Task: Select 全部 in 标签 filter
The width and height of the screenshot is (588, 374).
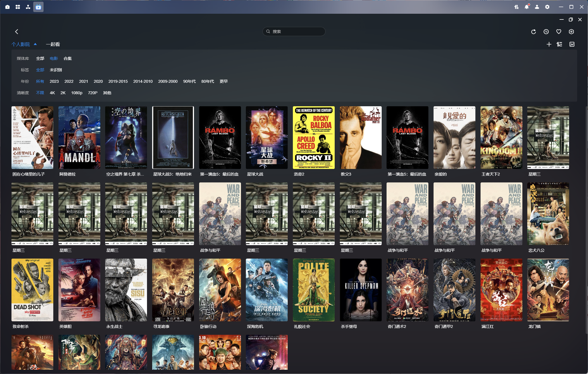Action: pos(40,70)
